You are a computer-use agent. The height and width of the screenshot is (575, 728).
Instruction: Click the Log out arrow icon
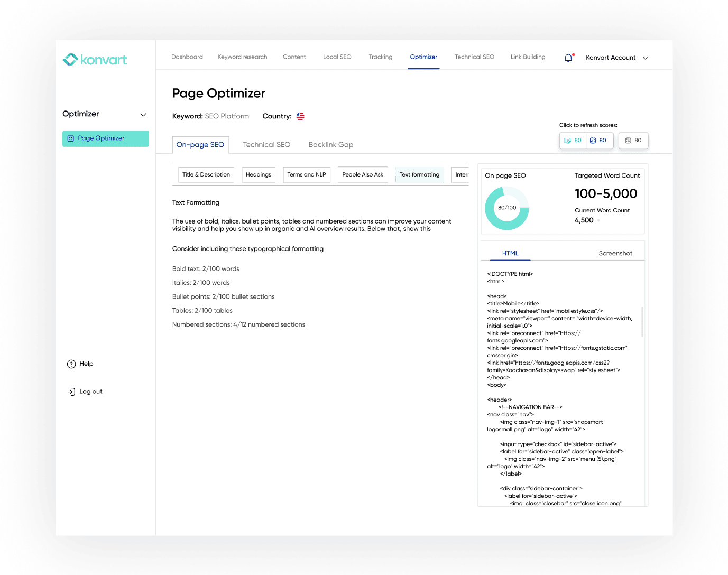(71, 392)
